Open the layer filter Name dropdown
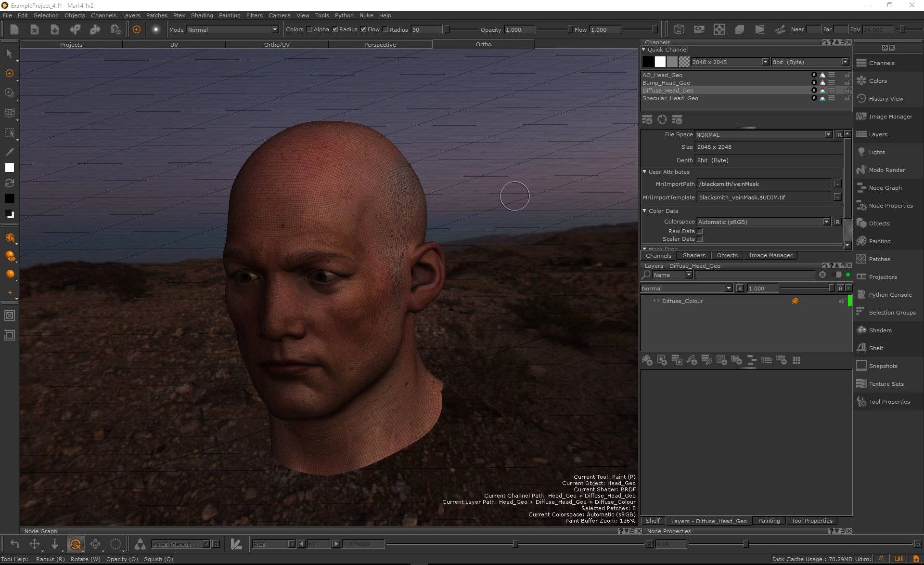 (672, 275)
